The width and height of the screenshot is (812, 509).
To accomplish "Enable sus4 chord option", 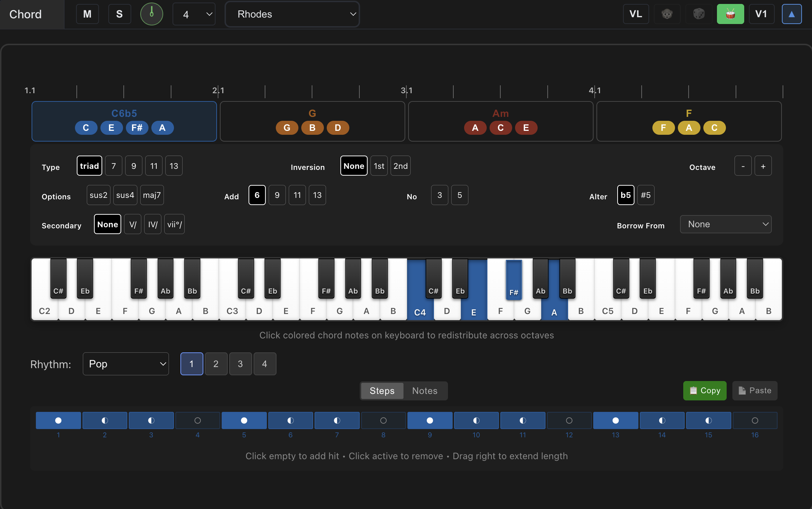I will 125,195.
